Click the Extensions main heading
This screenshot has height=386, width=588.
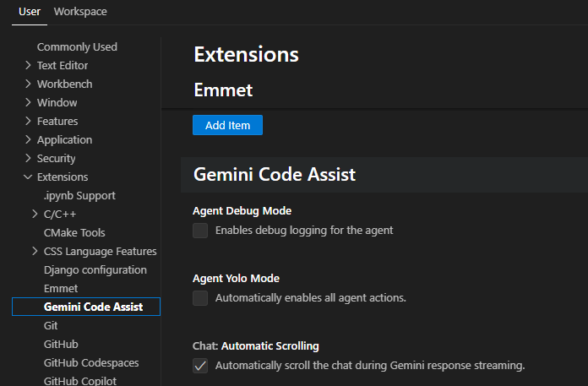pos(246,54)
